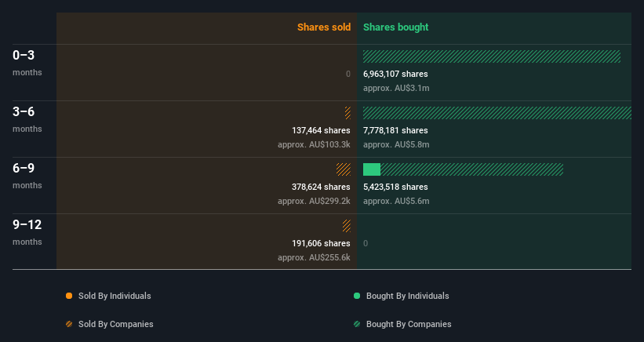Click the solid green bought-by-individuals bar in 6–9 months
The width and height of the screenshot is (644, 342).
tap(372, 169)
